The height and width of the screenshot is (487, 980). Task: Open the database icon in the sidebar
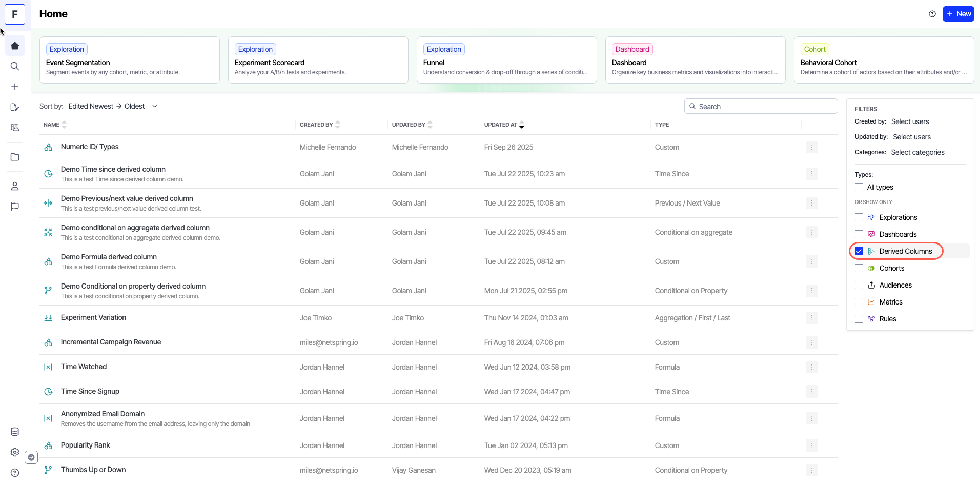15,432
